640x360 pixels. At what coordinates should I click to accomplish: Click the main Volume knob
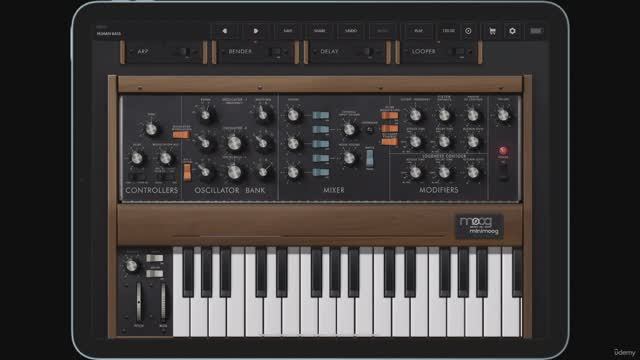coord(503,115)
